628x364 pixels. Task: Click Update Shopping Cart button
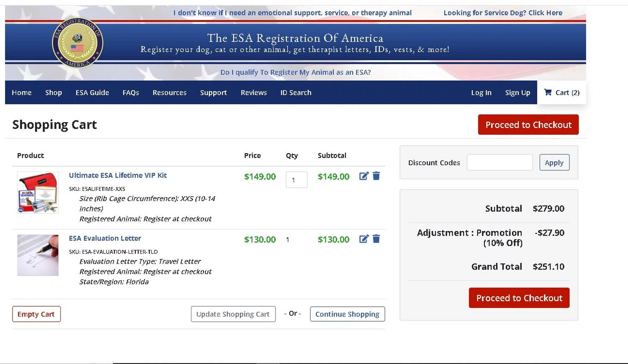click(x=233, y=314)
